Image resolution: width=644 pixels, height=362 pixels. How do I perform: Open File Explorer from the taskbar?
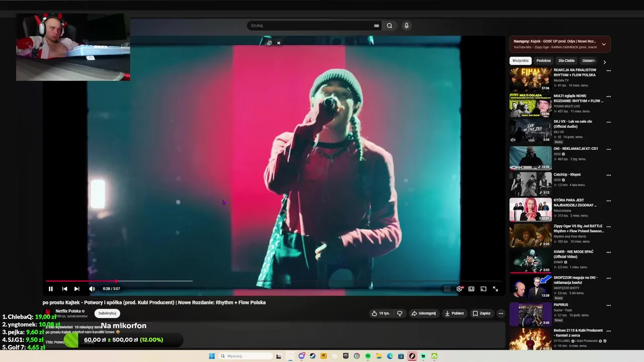pos(379,356)
